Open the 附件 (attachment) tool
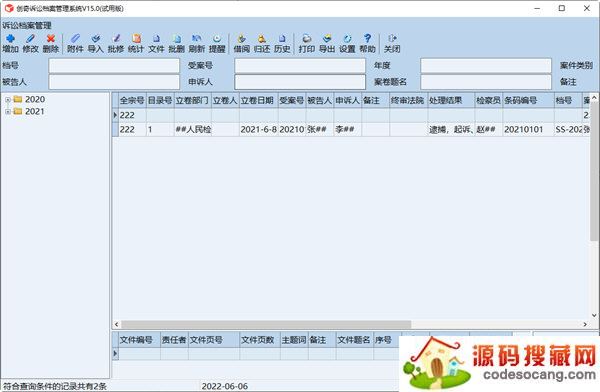The height and width of the screenshot is (392, 600). (x=75, y=43)
